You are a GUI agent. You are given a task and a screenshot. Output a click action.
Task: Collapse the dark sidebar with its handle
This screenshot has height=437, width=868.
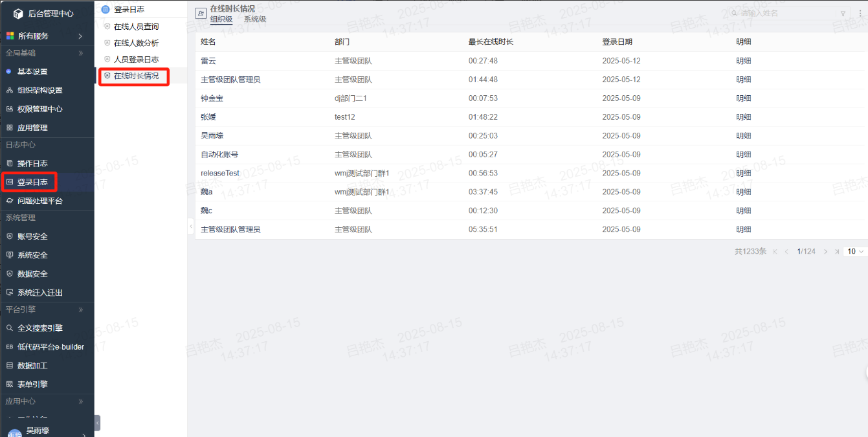pos(97,423)
